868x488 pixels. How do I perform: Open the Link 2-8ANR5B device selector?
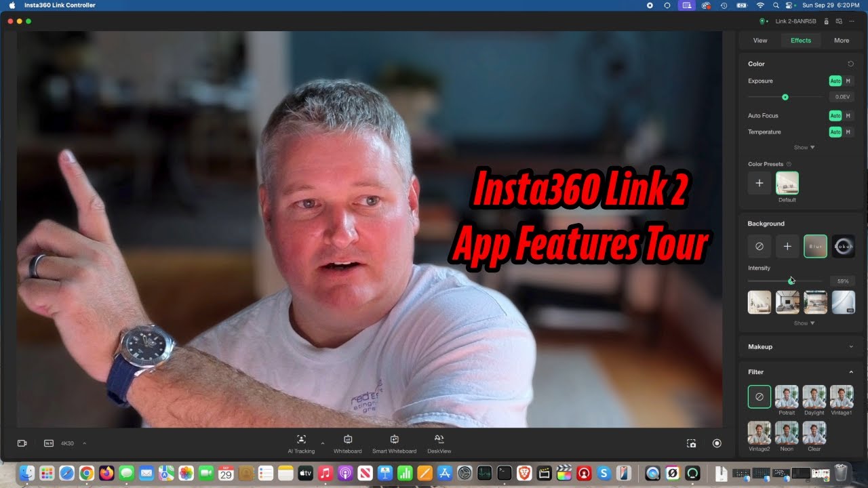(x=797, y=21)
